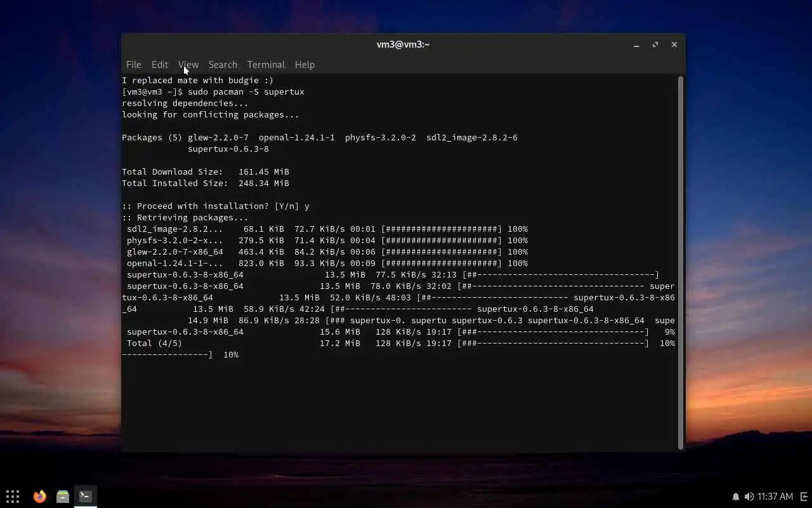
Task: Open the sidebar icon beside the clock
Action: click(x=804, y=497)
